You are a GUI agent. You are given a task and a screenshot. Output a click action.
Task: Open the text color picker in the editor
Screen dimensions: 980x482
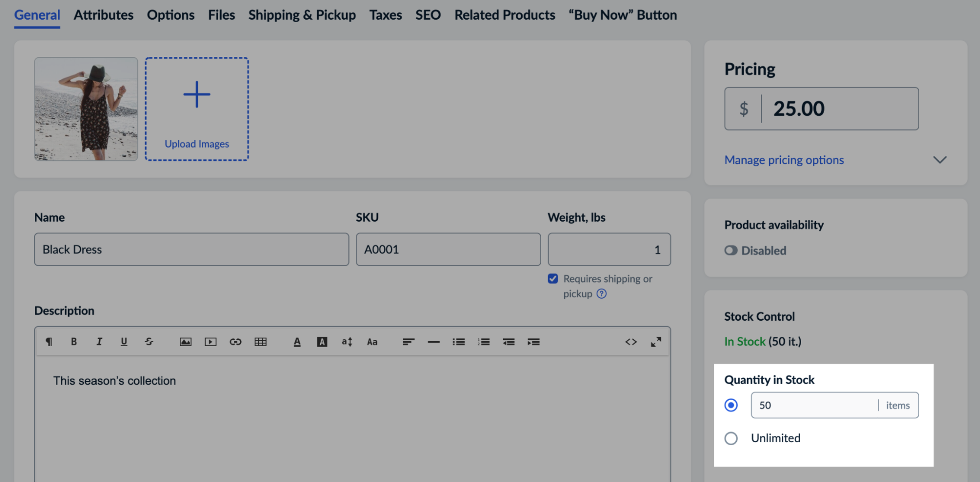coord(297,342)
